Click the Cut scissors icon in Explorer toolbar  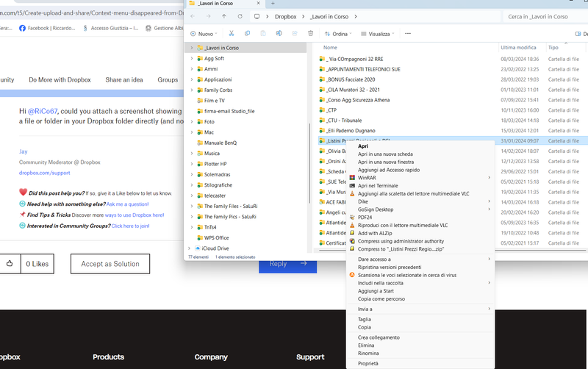[x=232, y=33]
